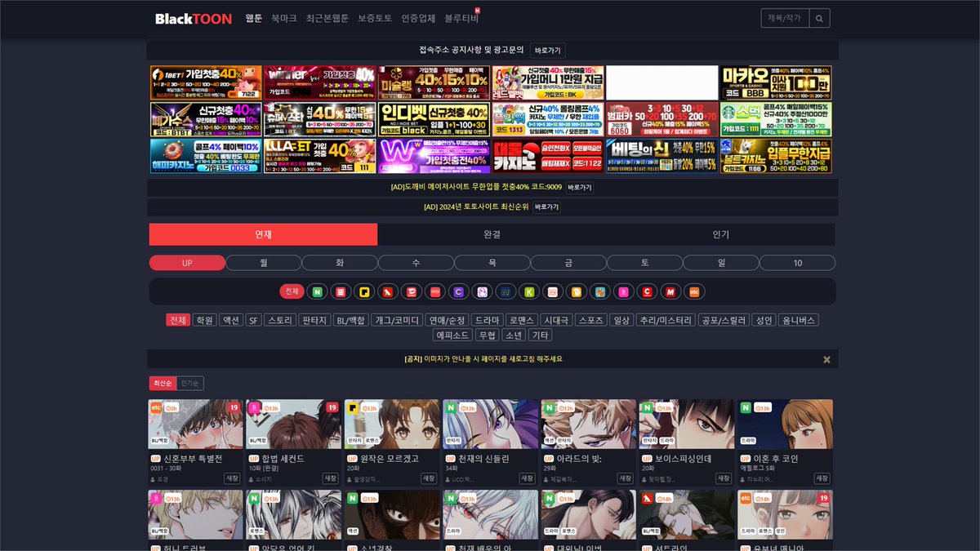Click 바로가기 next to 도깨비 메이저사이트 ad
Viewport: 980px width, 551px height.
pyautogui.click(x=579, y=187)
